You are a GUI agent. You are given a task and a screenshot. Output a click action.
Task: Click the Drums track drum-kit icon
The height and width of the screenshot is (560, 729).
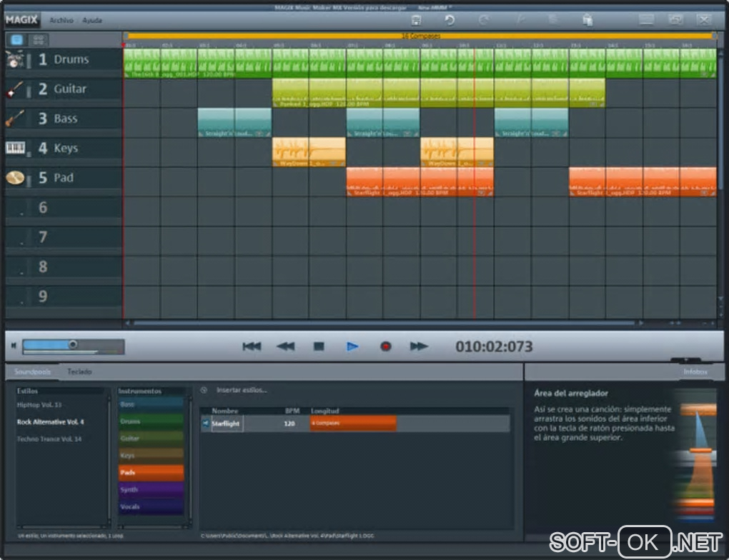(x=14, y=59)
